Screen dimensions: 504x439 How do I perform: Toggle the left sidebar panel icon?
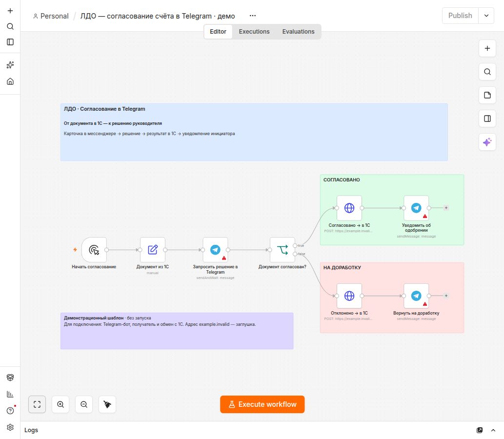pyautogui.click(x=10, y=42)
